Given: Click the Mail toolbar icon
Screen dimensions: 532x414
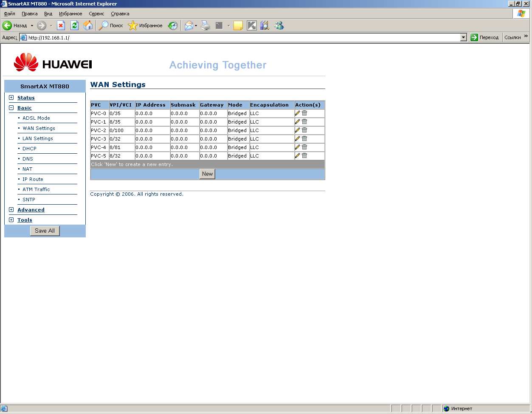Looking at the screenshot, I should [x=189, y=25].
